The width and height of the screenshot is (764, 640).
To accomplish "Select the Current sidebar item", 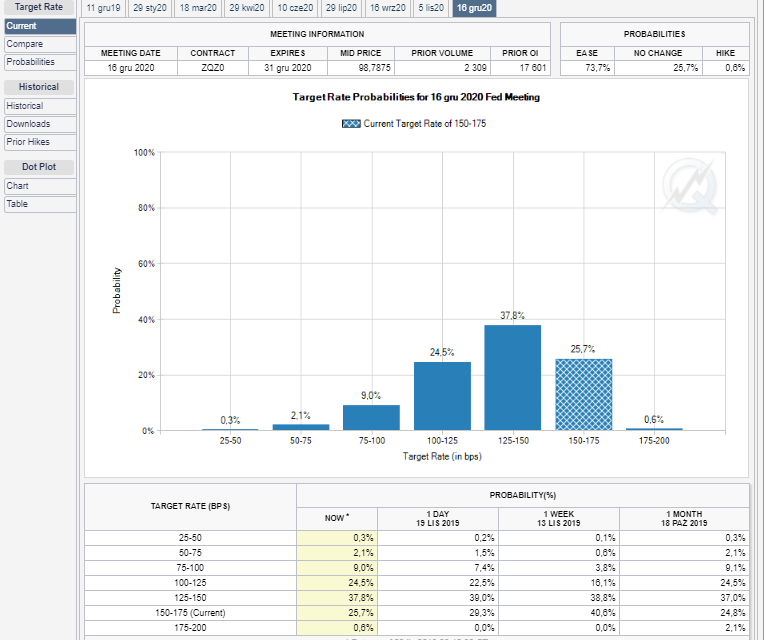I will point(40,26).
